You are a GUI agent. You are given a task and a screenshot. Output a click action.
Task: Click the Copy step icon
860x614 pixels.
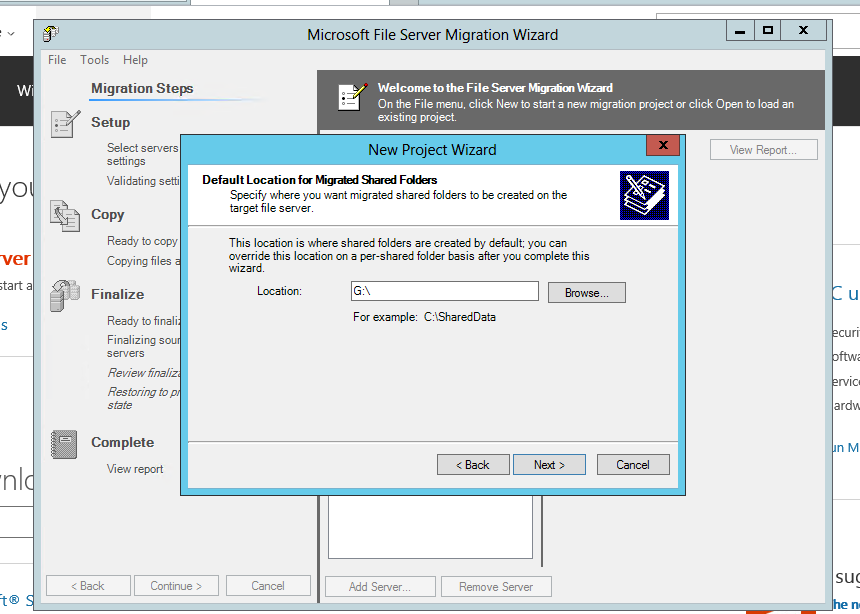point(65,216)
